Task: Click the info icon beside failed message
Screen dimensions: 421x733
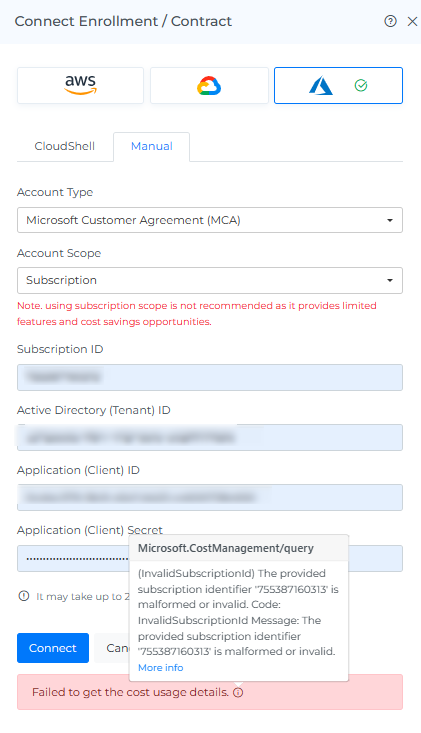Action: pyautogui.click(x=238, y=692)
